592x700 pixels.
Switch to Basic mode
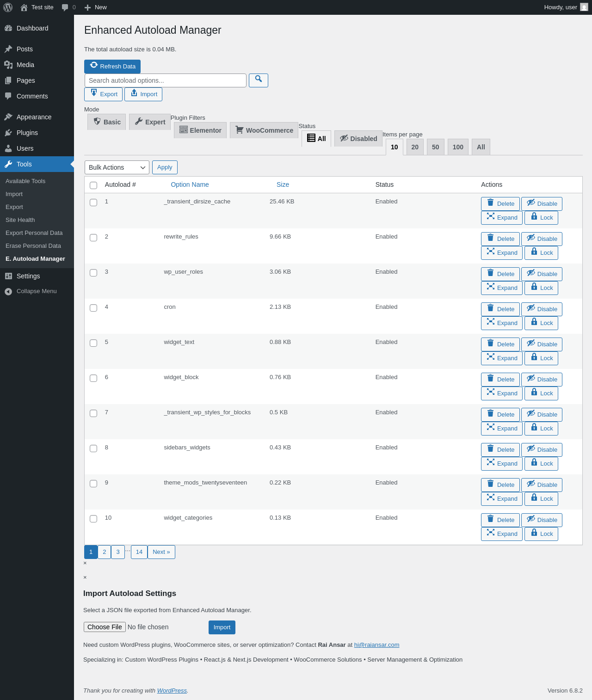[106, 122]
